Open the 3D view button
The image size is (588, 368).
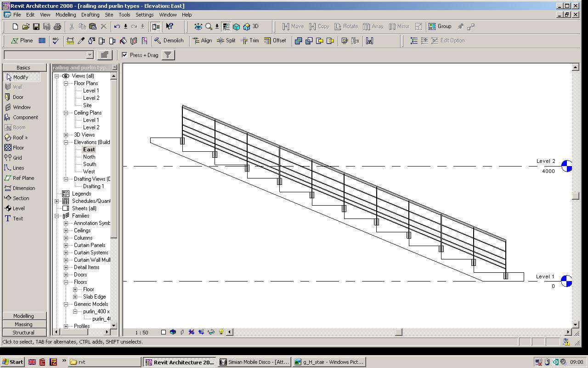251,27
